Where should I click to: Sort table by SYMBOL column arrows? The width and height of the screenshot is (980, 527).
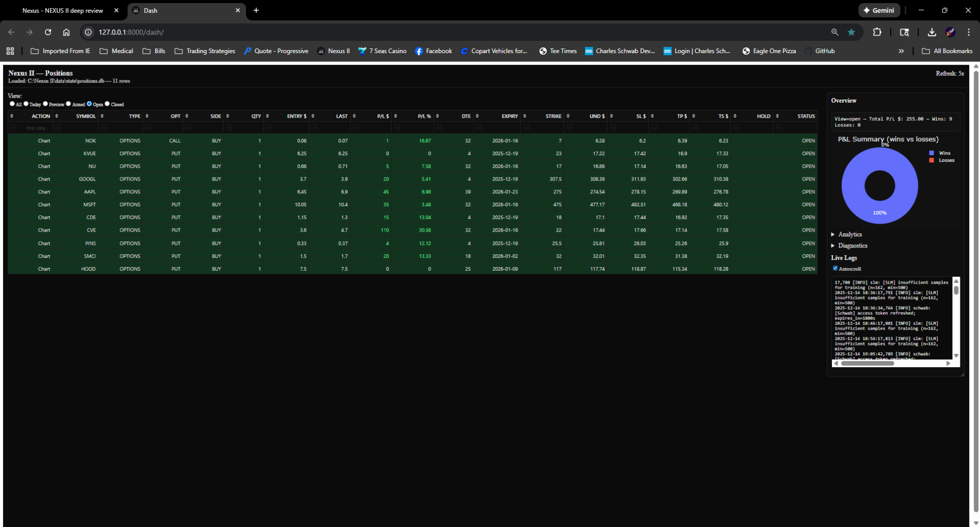pos(57,116)
